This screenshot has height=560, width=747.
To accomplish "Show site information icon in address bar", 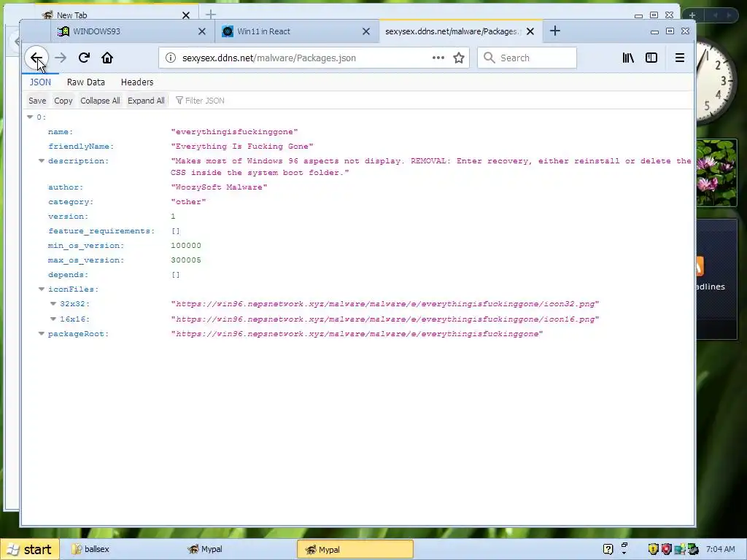I will [x=170, y=58].
